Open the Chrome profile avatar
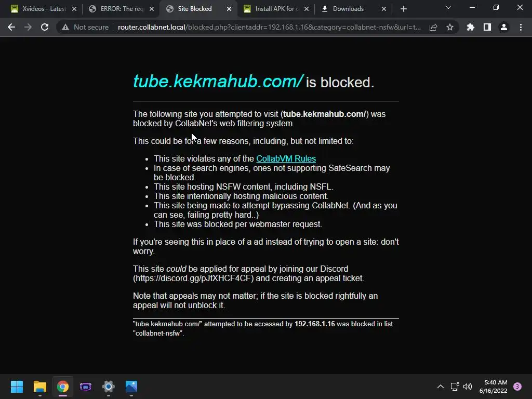Viewport: 532px width, 399px height. pyautogui.click(x=504, y=27)
